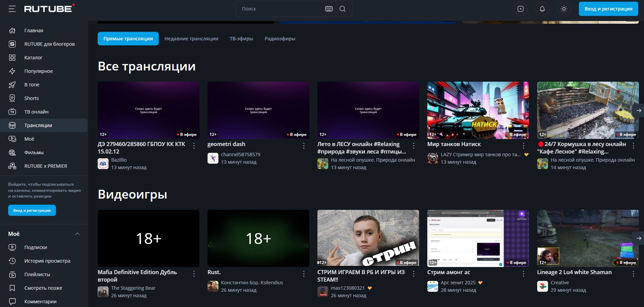The height and width of the screenshot is (307, 644).
Task: Toggle the light/dark theme sun icon
Action: pos(564,9)
